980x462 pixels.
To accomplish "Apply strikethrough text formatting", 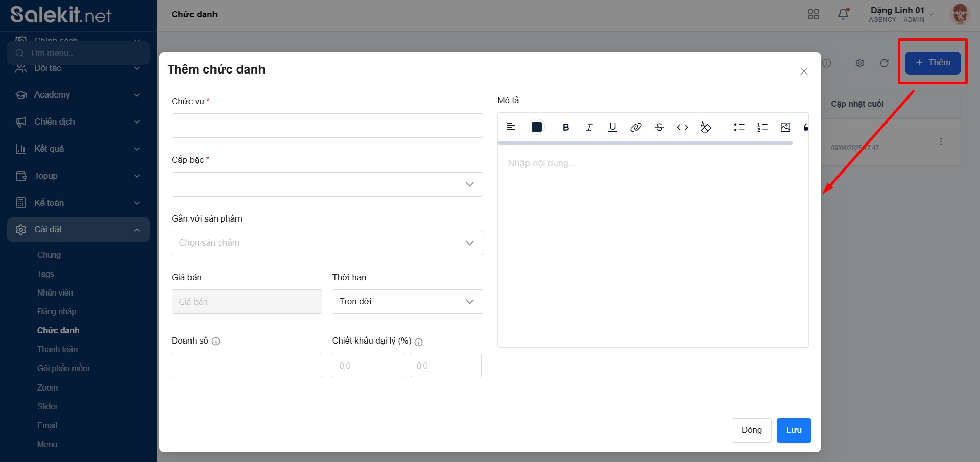I will click(x=659, y=127).
